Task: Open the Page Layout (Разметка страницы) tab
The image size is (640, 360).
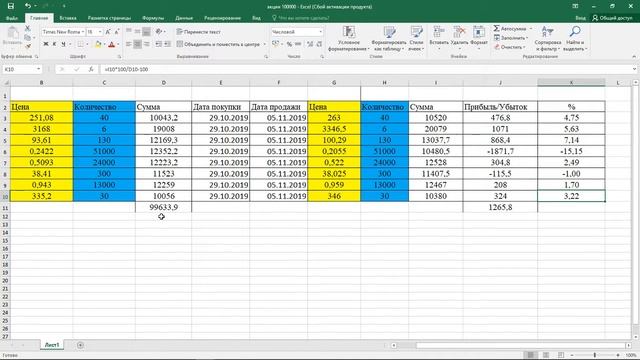Action: 109,18
